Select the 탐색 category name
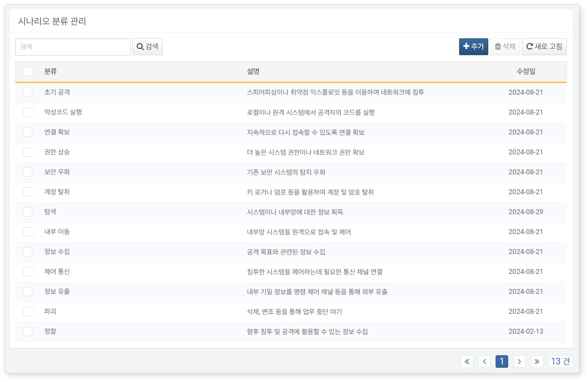 point(50,212)
